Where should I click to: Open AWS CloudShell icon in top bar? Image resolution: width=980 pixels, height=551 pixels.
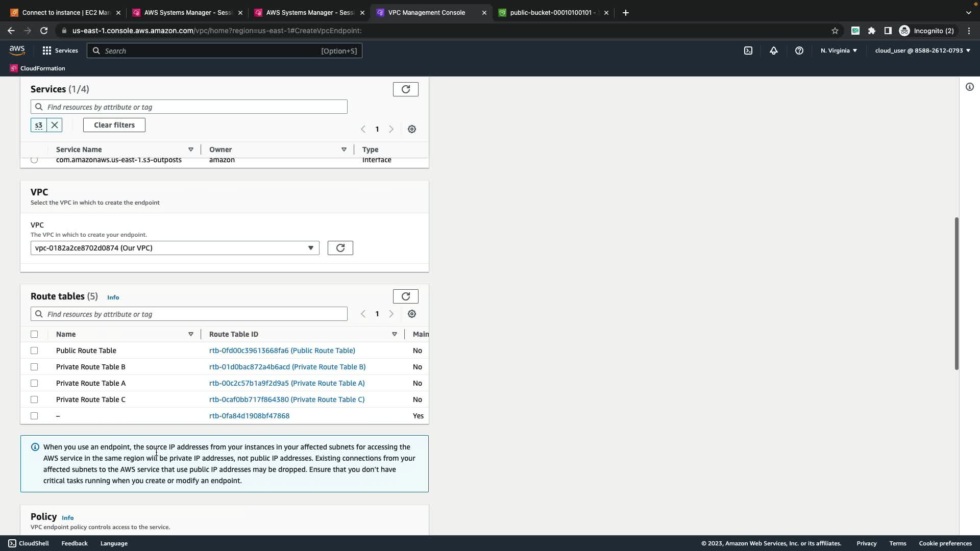tap(748, 51)
